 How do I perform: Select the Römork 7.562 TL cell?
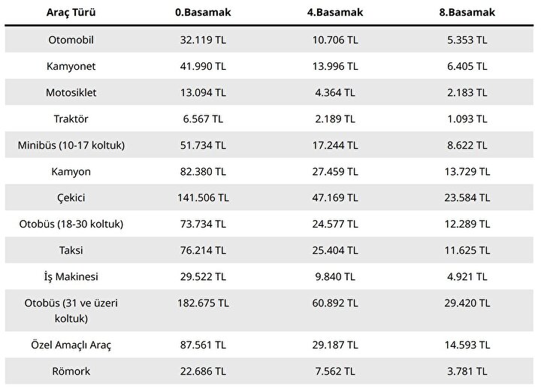pyautogui.click(x=335, y=371)
